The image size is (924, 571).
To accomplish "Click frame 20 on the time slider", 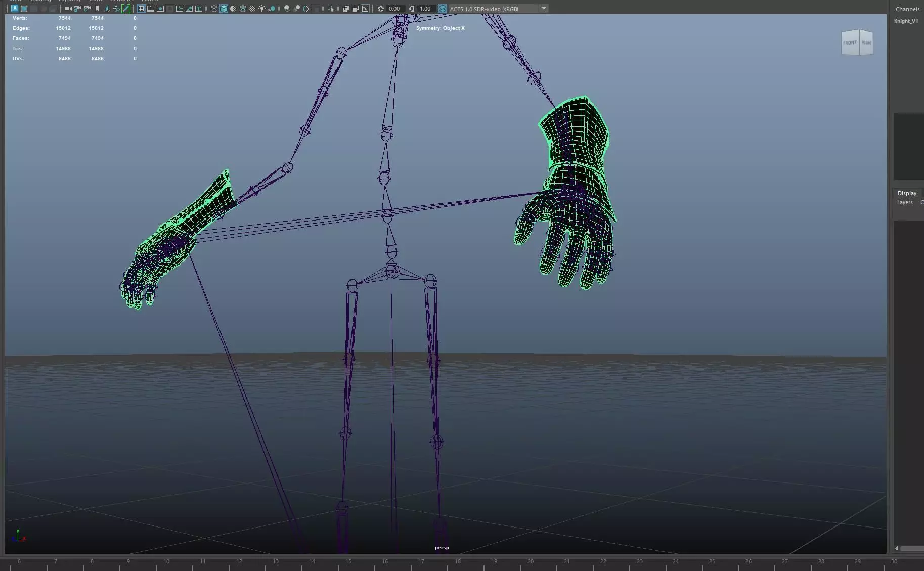I will click(530, 561).
